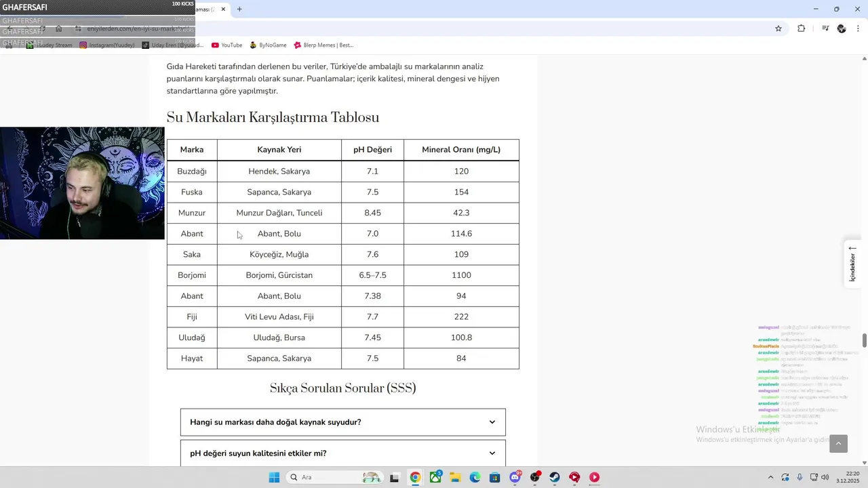The height and width of the screenshot is (488, 868).
Task: Open the İçindekiler side panel tab
Action: point(852,264)
